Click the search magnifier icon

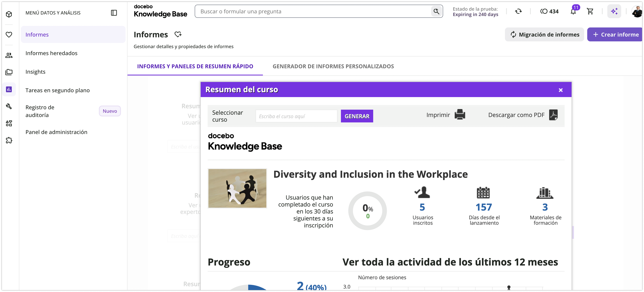point(436,11)
